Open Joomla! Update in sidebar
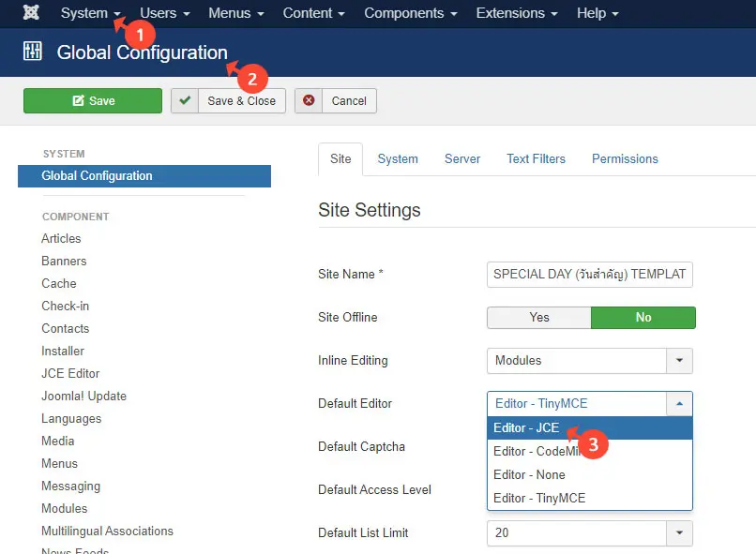Image resolution: width=756 pixels, height=554 pixels. (x=83, y=397)
